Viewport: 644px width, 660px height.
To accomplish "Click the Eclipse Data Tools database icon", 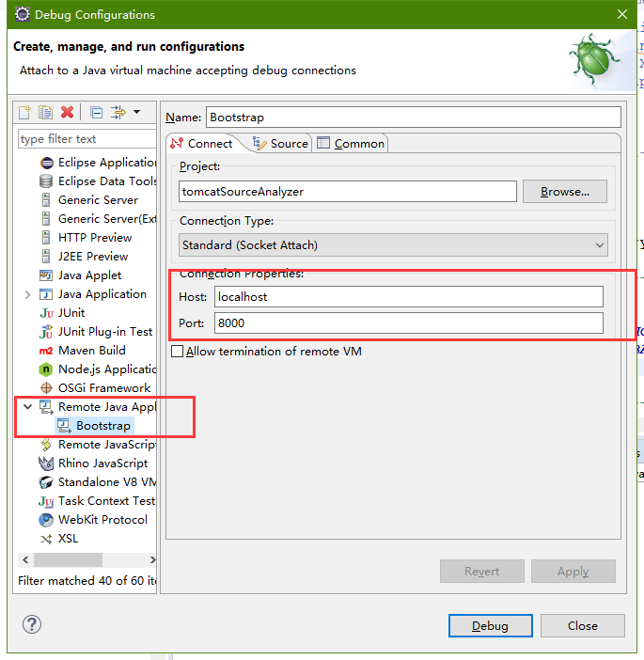I will [x=46, y=181].
